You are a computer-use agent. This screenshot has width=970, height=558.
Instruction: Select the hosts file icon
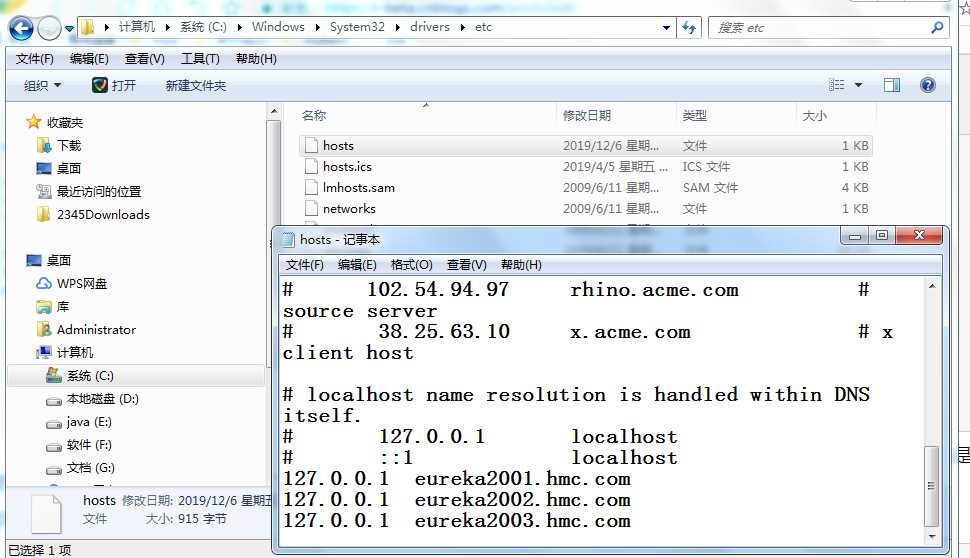311,145
